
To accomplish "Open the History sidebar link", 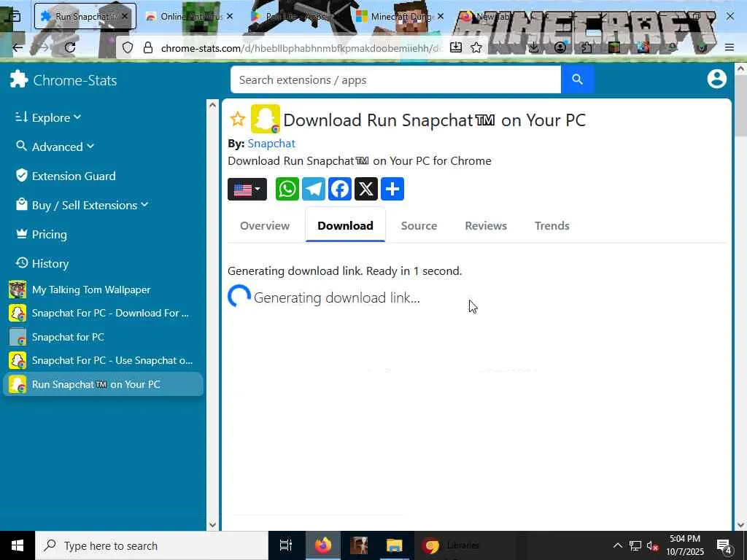I will [42, 263].
